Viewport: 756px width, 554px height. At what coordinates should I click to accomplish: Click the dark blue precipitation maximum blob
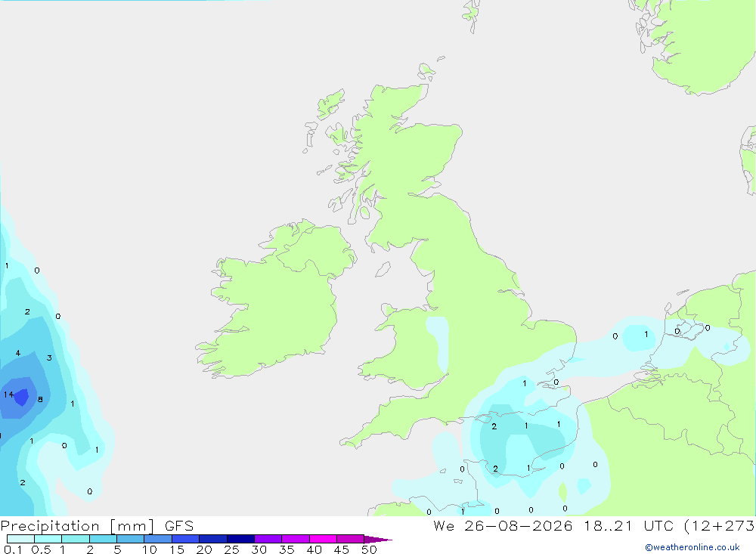coord(21,398)
